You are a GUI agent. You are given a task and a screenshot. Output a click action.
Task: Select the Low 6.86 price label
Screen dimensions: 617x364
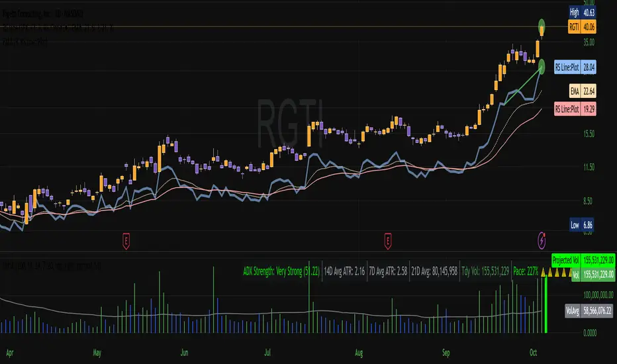(x=582, y=225)
